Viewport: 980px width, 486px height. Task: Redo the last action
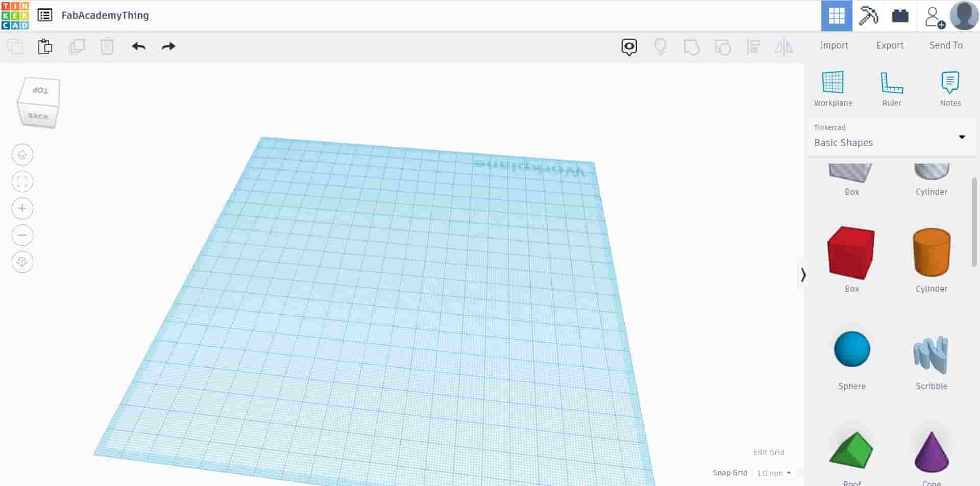point(168,46)
